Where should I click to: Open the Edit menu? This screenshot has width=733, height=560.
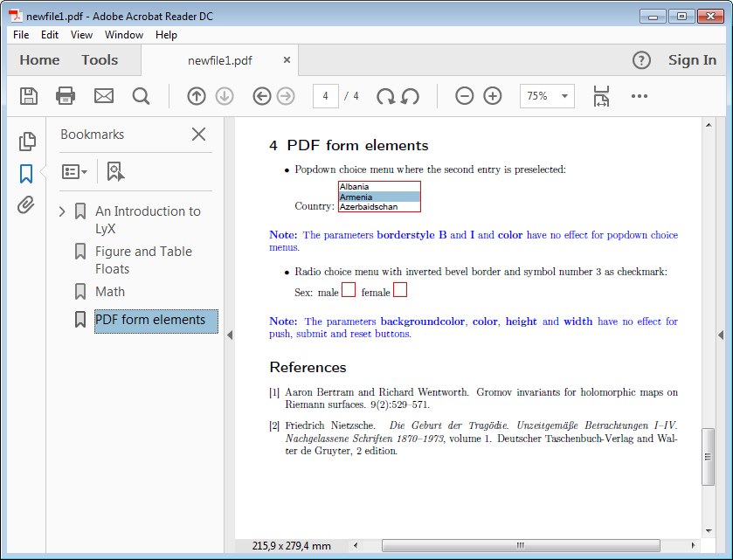50,35
